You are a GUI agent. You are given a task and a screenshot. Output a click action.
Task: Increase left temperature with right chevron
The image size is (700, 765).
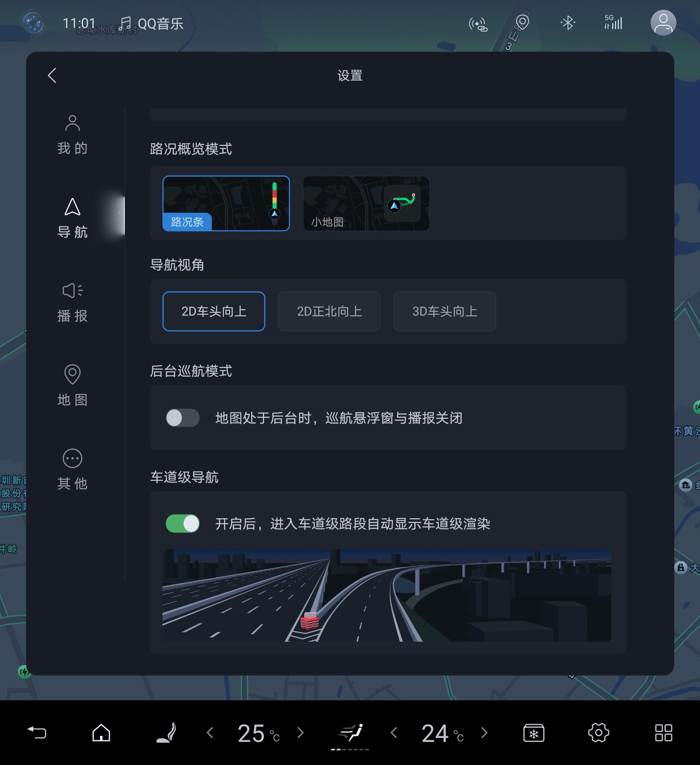pyautogui.click(x=300, y=733)
